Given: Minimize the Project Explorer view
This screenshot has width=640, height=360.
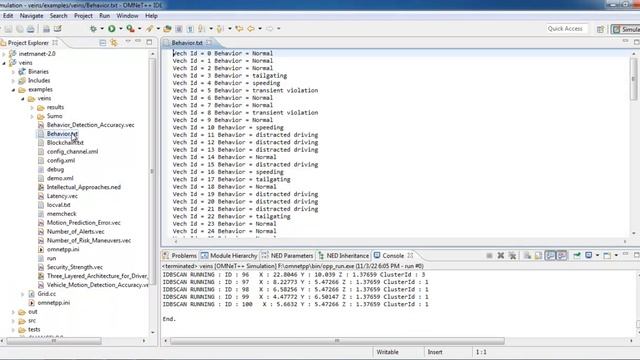Looking at the screenshot, I should (138, 42).
